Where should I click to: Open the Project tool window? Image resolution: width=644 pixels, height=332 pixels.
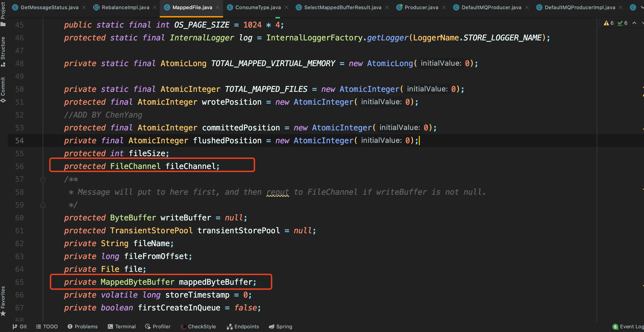3,14
